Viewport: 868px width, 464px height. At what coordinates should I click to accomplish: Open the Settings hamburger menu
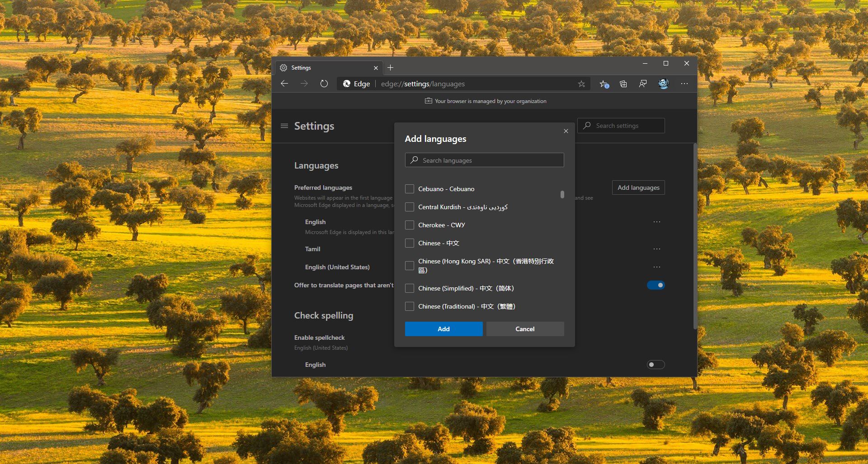(x=284, y=126)
